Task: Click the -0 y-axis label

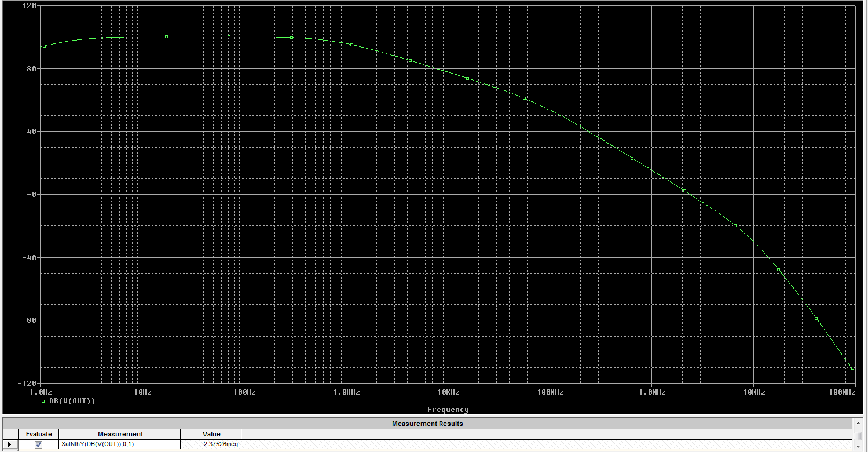Action: tap(32, 194)
